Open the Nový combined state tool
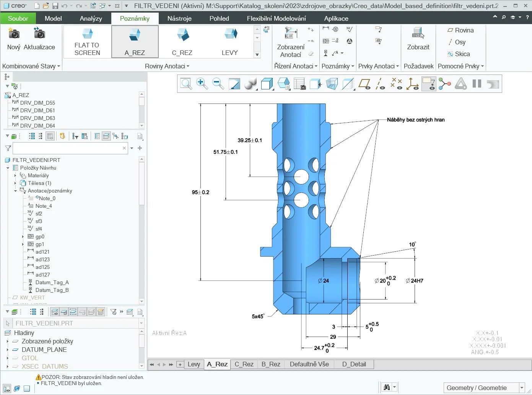The height and width of the screenshot is (395, 532). point(14,40)
